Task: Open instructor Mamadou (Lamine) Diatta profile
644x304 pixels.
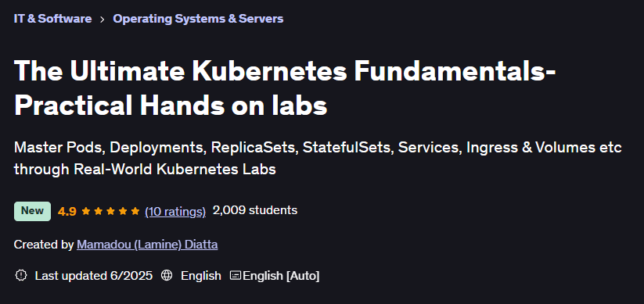Action: 147,245
